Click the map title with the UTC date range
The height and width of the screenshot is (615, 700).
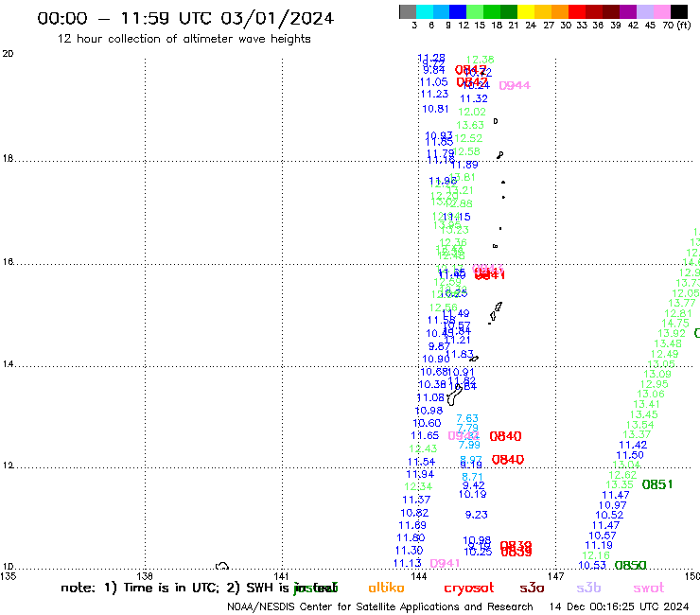tap(185, 18)
